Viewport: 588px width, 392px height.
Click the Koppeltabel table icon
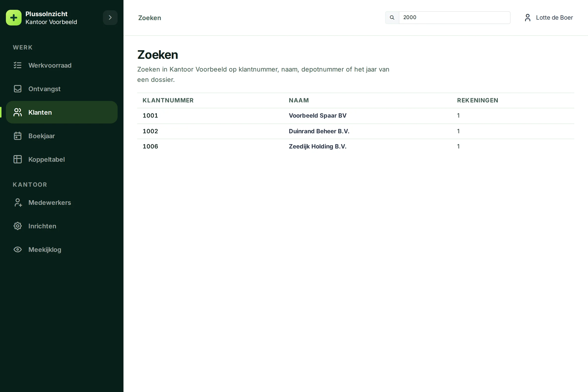point(17,159)
